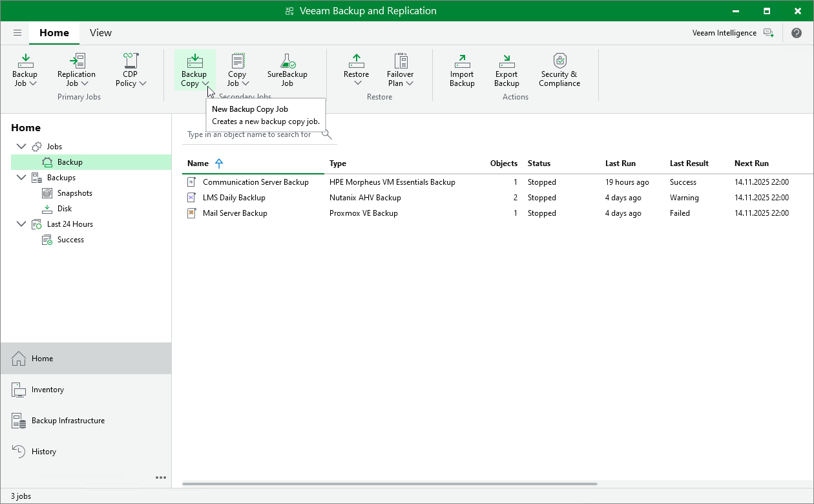Select Disk under Backups

[x=64, y=209]
